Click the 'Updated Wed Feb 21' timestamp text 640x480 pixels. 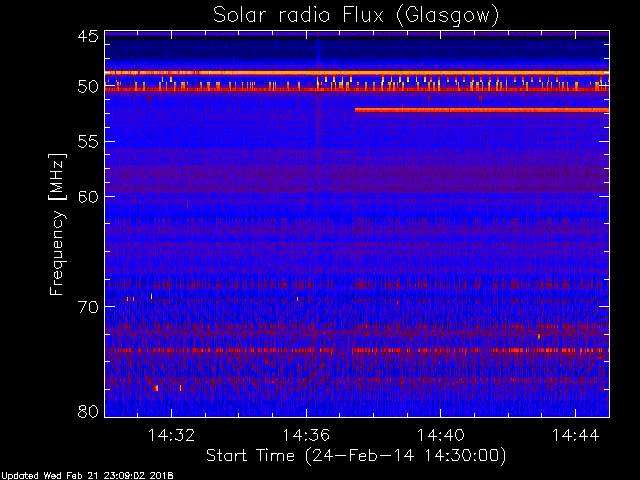click(x=87, y=476)
